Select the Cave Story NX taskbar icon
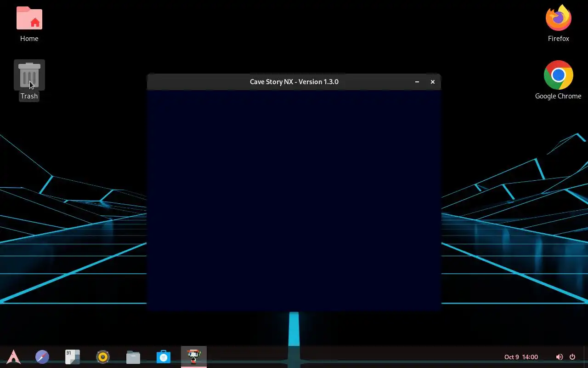This screenshot has height=368, width=588. [x=194, y=356]
